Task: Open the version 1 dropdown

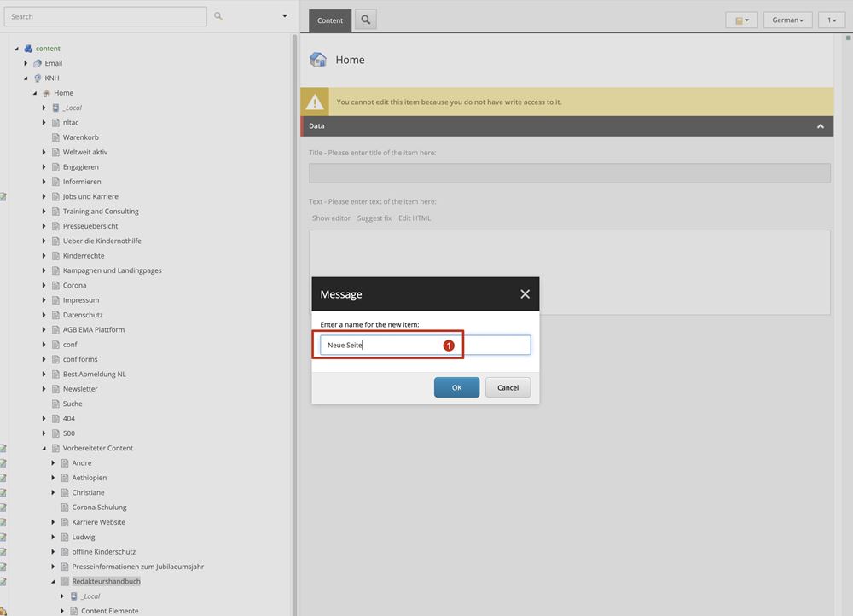Action: pos(832,20)
